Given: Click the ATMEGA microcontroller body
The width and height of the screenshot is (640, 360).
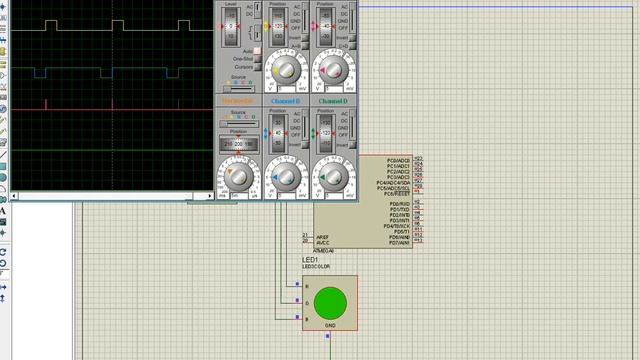Looking at the screenshot, I should pyautogui.click(x=362, y=201).
